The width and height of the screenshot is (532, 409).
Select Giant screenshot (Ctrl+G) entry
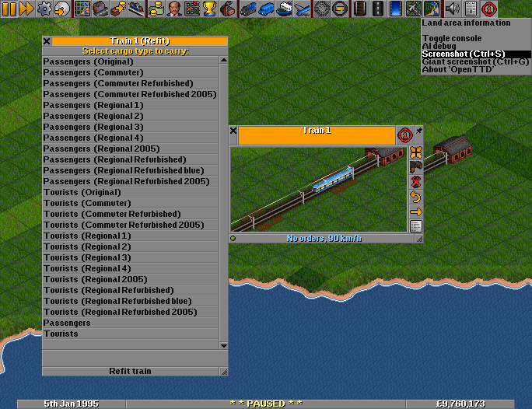pyautogui.click(x=476, y=61)
